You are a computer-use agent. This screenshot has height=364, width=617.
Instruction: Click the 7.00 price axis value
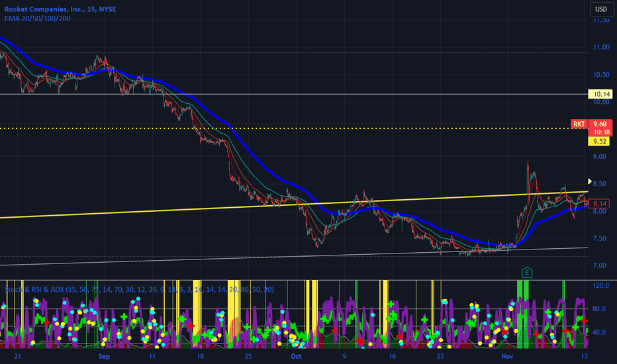(x=600, y=265)
